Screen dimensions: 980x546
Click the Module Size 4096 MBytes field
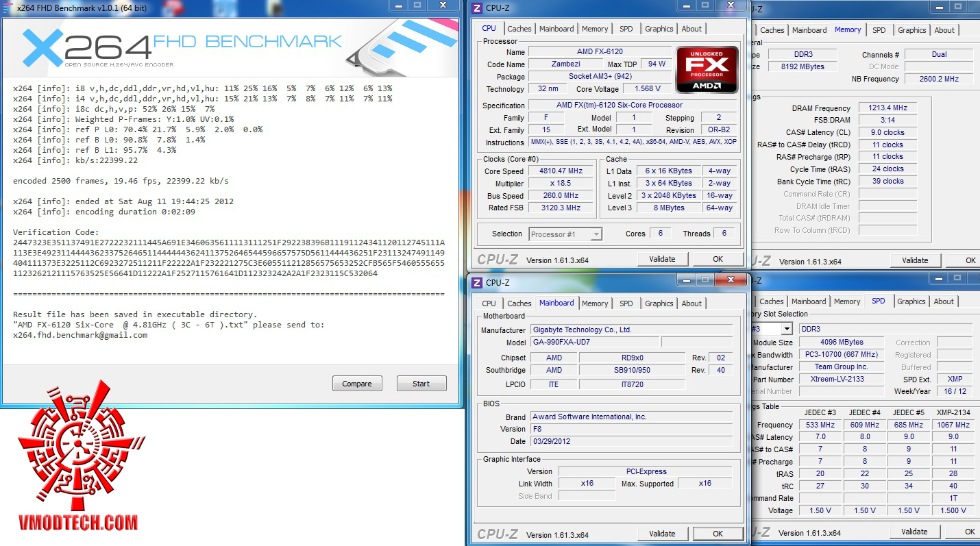click(841, 343)
